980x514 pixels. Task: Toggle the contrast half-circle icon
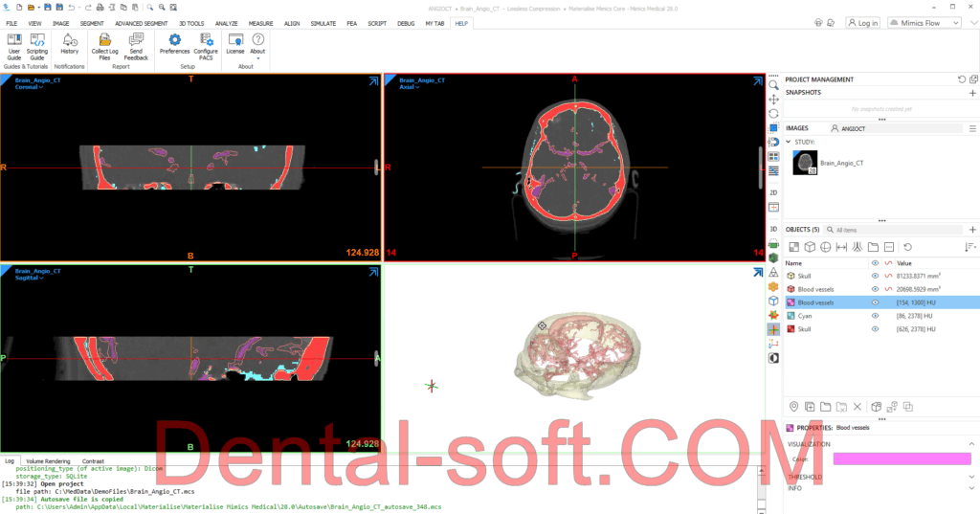[x=773, y=358]
